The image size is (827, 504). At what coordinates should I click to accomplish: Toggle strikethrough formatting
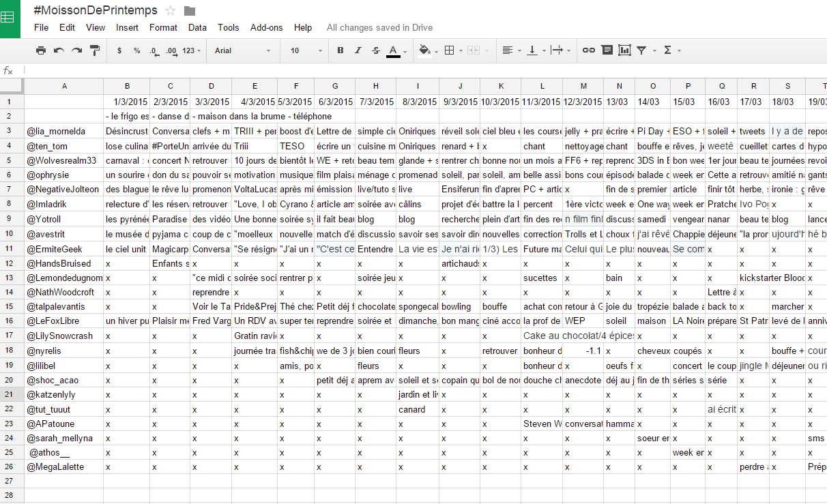click(x=375, y=50)
